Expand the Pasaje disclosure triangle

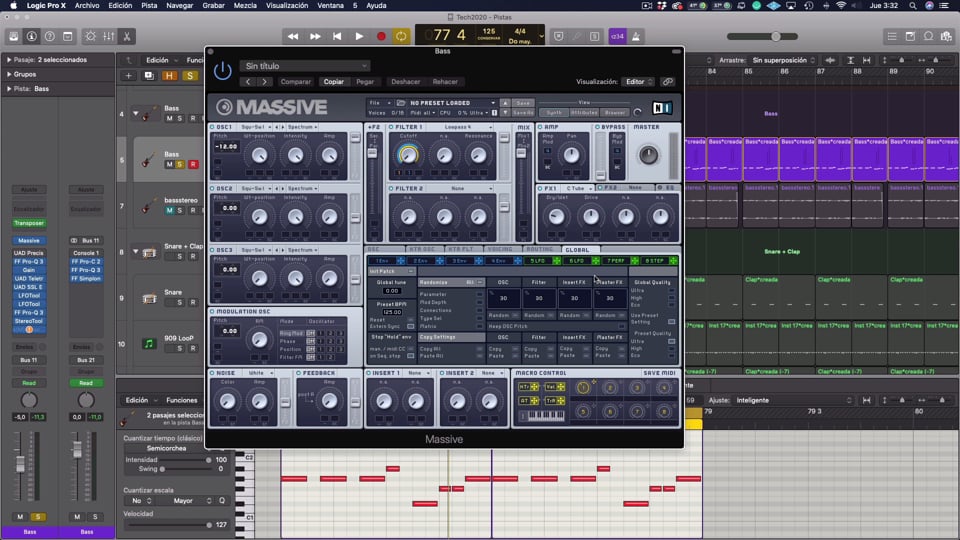[x=9, y=60]
